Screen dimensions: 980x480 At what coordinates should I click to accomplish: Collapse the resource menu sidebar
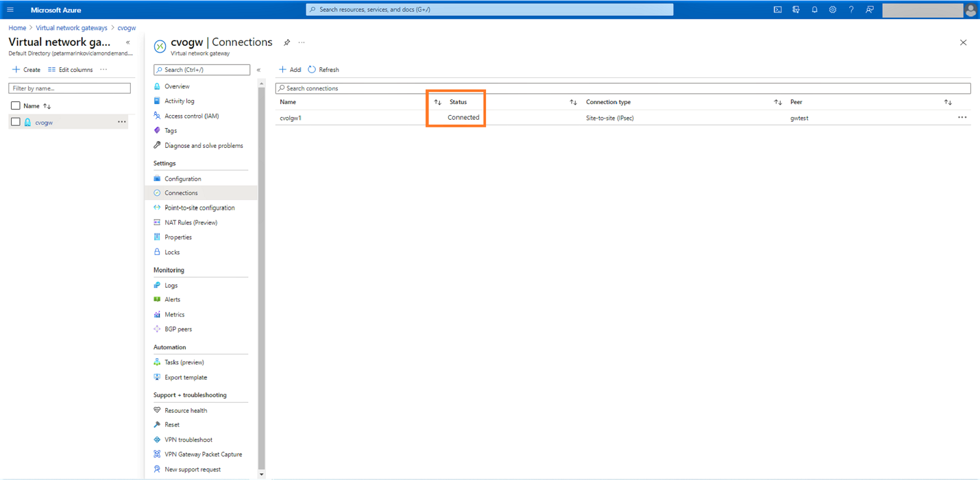259,69
